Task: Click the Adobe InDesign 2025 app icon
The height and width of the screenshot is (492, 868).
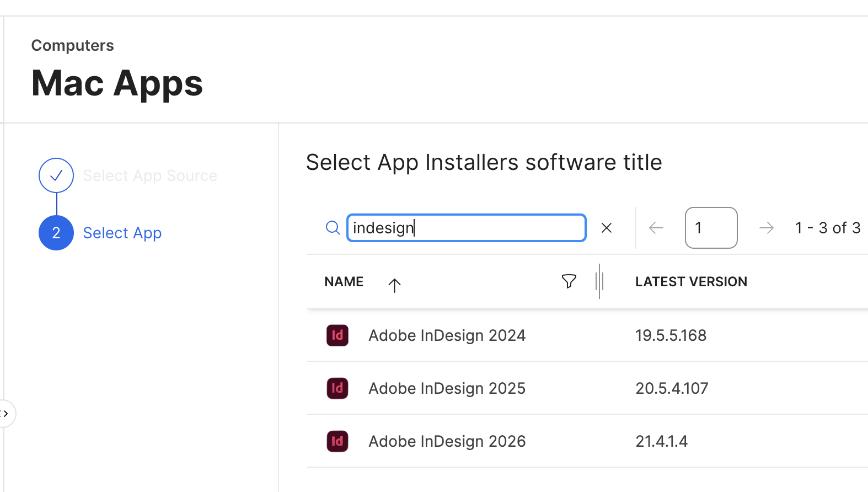Action: coord(337,388)
